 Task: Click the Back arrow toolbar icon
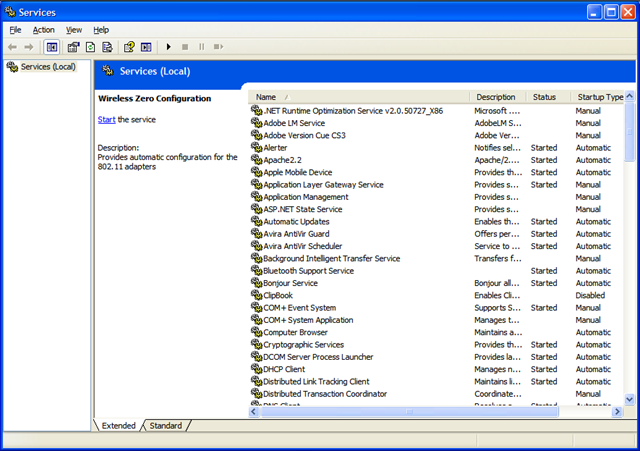(x=12, y=47)
